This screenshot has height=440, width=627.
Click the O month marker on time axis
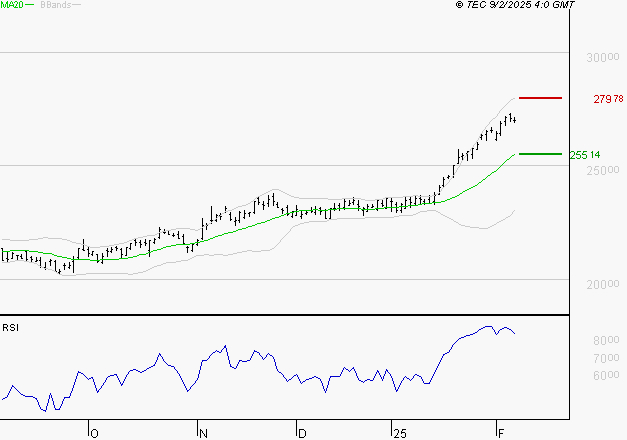(94, 434)
